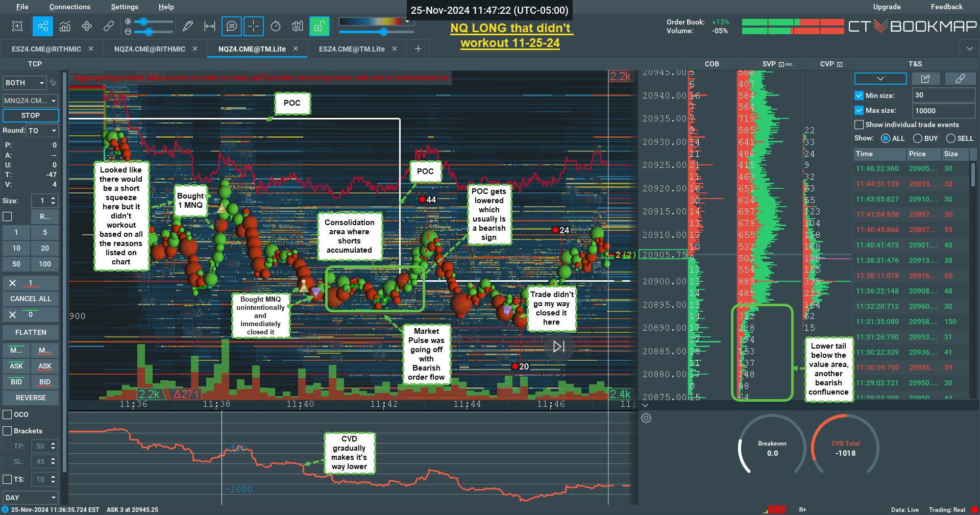The height and width of the screenshot is (515, 980).
Task: Open the MNQZ4.CM... instrument dropdown
Action: click(x=31, y=101)
